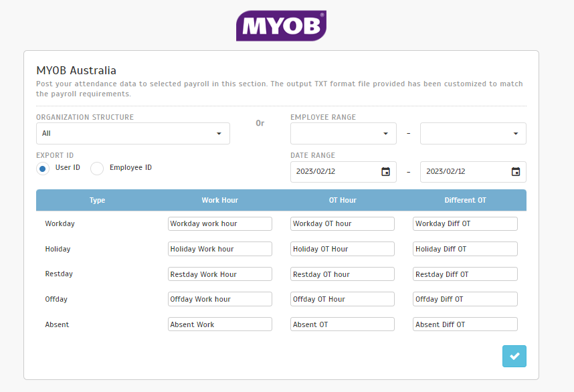Click the Type column header
The height and width of the screenshot is (392, 574).
tap(98, 200)
